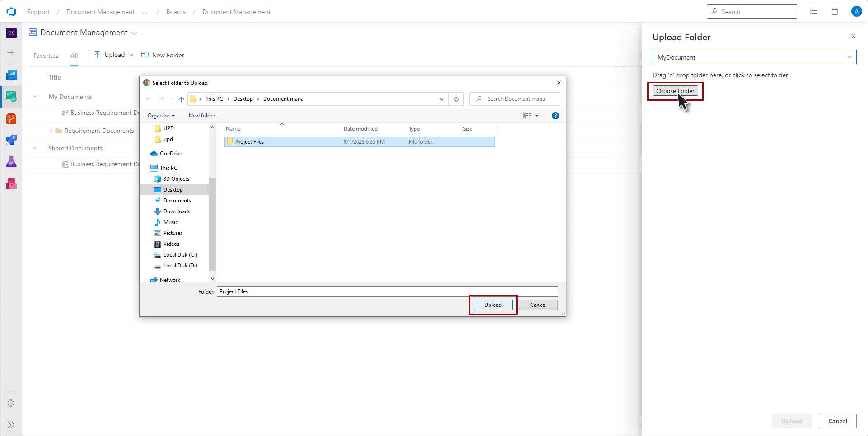
Task: Open the purple flask app icon
Action: point(11,162)
